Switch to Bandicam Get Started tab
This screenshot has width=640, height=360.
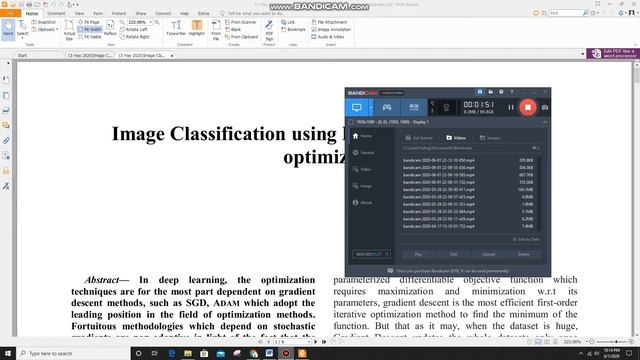[419, 138]
